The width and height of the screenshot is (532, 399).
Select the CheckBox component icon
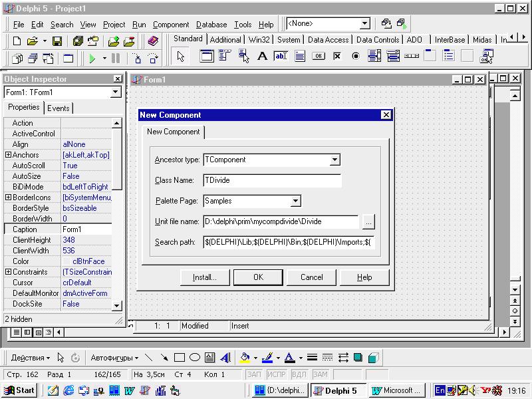point(337,56)
